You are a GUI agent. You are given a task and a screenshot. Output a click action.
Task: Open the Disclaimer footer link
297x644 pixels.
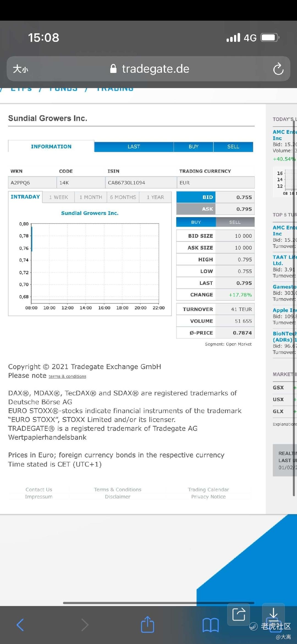(118, 497)
